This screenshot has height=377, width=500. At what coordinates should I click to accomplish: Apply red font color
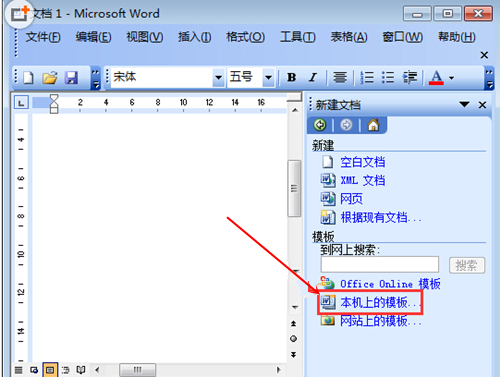(x=436, y=77)
